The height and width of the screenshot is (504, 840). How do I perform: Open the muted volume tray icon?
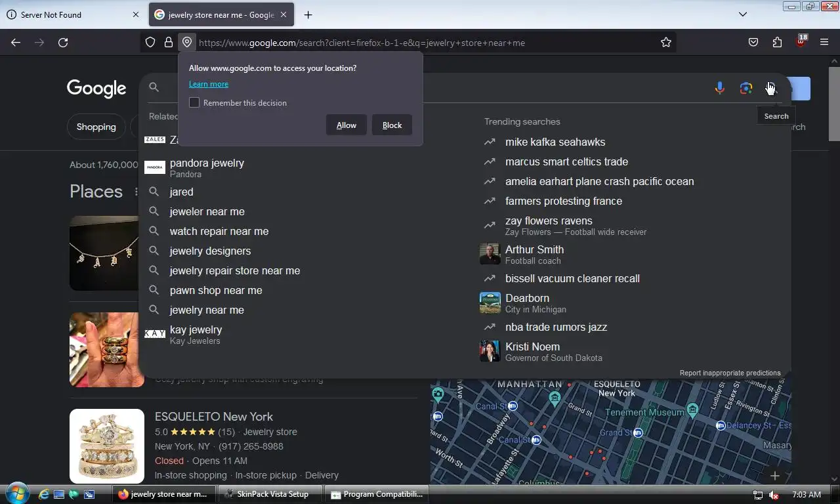774,495
